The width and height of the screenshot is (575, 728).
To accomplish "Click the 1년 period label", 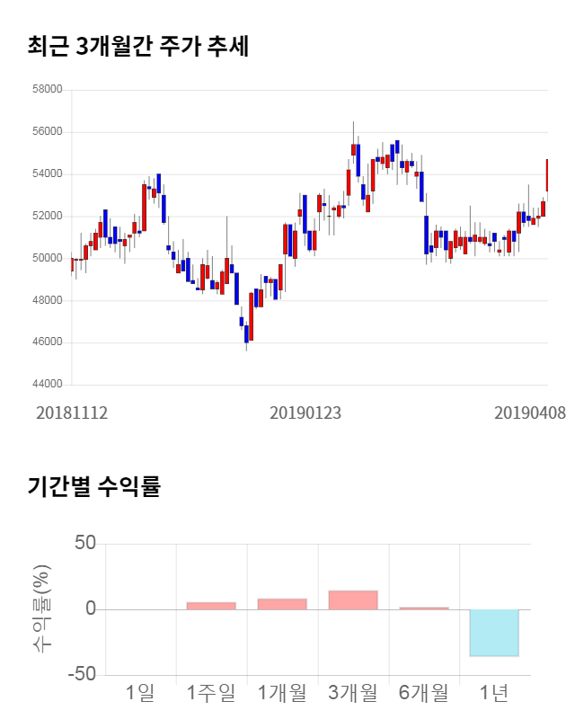I will click(x=494, y=693).
